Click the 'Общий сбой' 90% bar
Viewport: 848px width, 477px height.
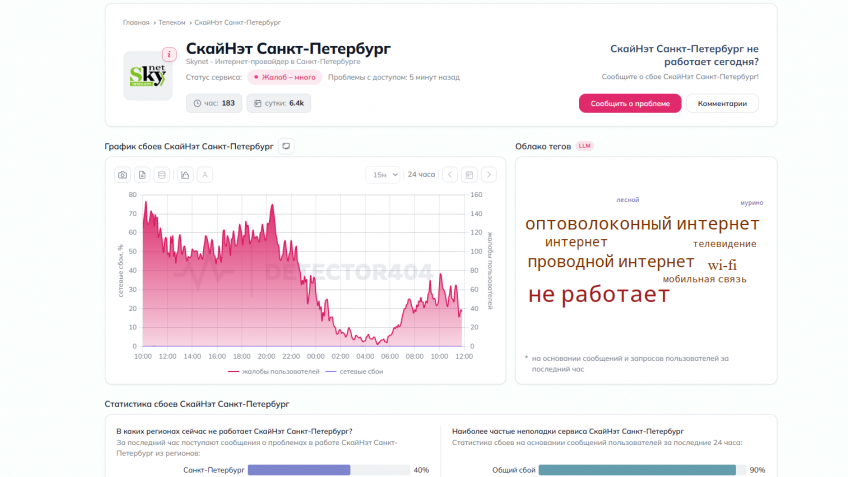642,470
